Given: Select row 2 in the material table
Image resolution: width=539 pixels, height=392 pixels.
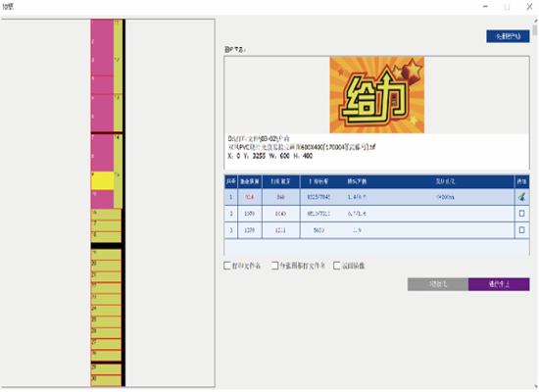Looking at the screenshot, I should (376, 214).
